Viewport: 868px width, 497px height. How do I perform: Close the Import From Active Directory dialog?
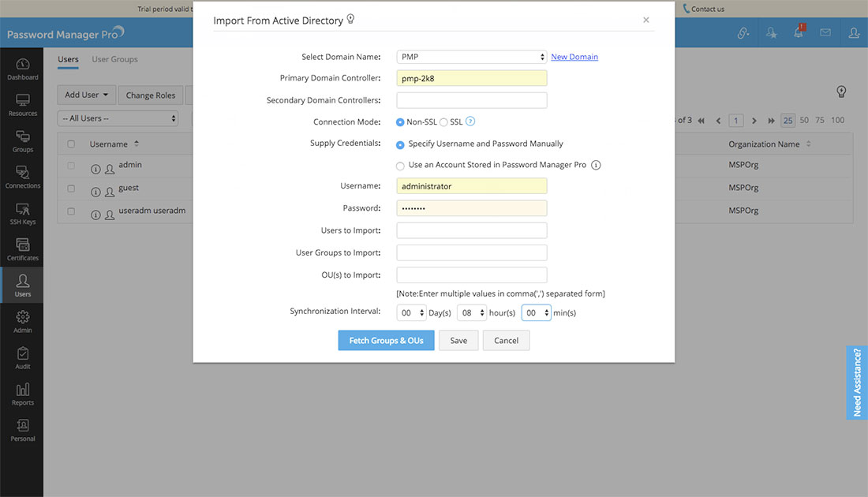pos(645,20)
